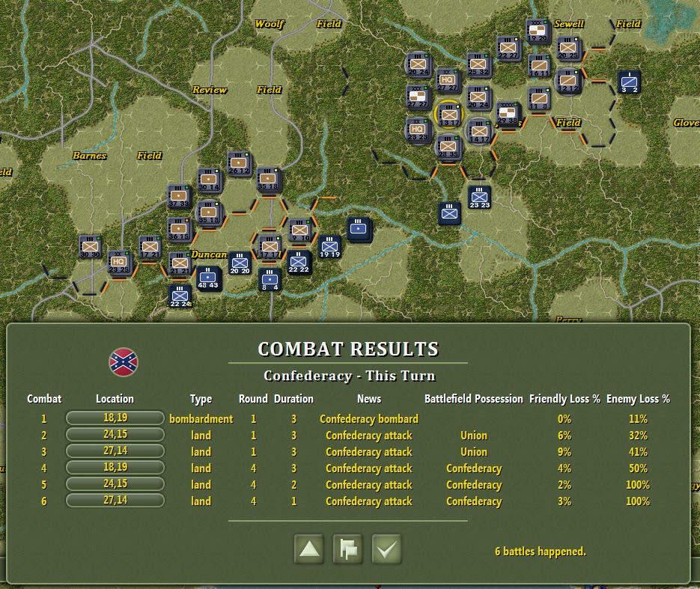Select Confederate infantry unit 20 25
Image resolution: width=700 pixels, height=589 pixels.
coord(567,48)
